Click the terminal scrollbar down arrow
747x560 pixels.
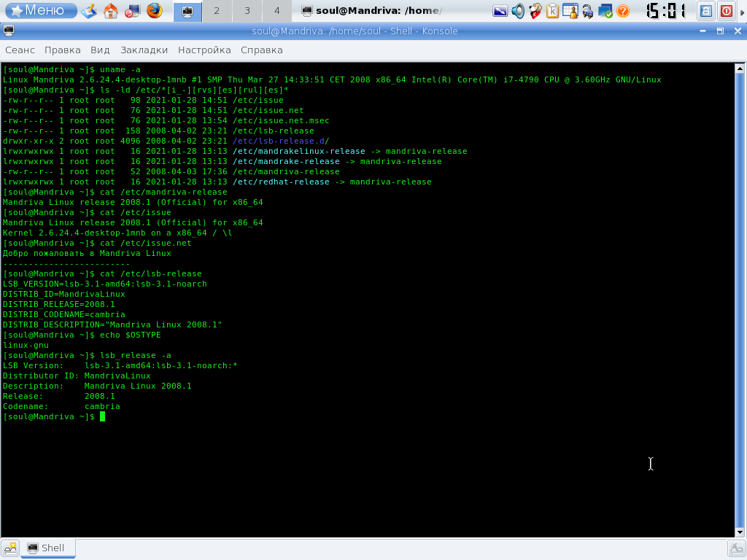(x=740, y=532)
